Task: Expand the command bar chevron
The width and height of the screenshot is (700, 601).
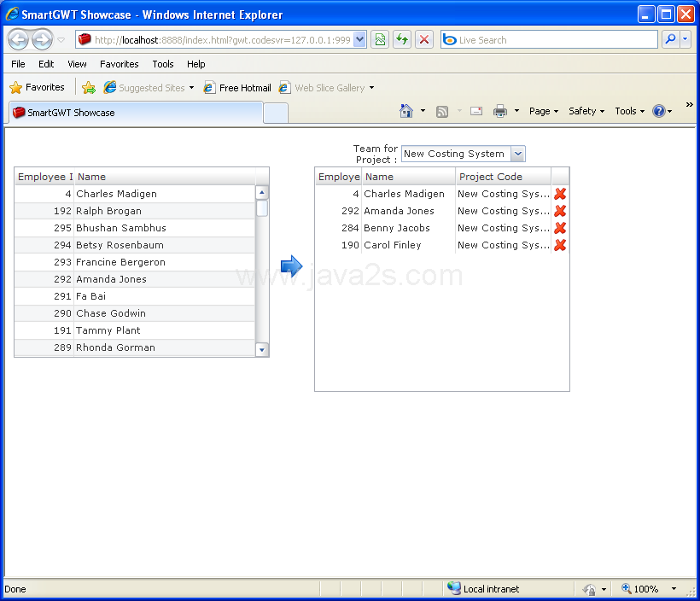Action: point(689,104)
